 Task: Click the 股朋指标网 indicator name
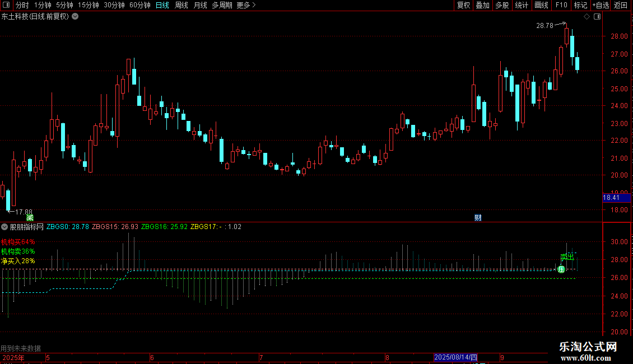pos(27,227)
